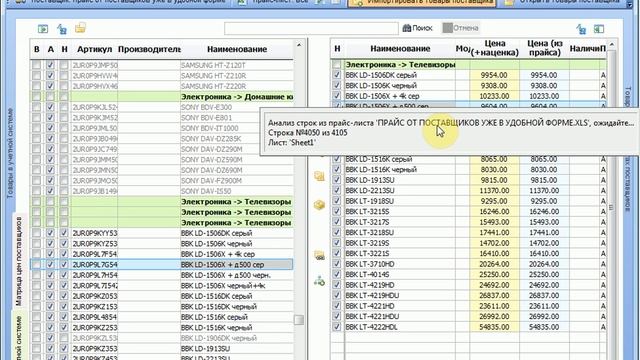Click the Импортировать товары поставщика button
This screenshot has height=360, width=640.
click(x=422, y=2)
